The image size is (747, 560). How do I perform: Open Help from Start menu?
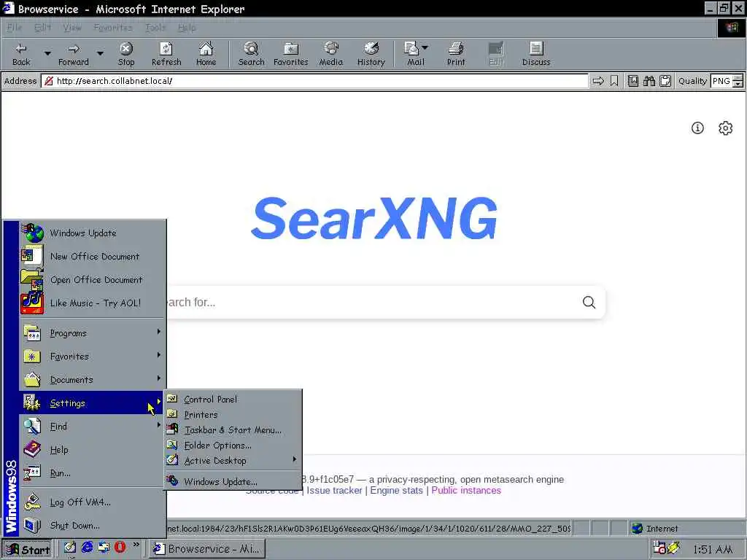coord(93,449)
